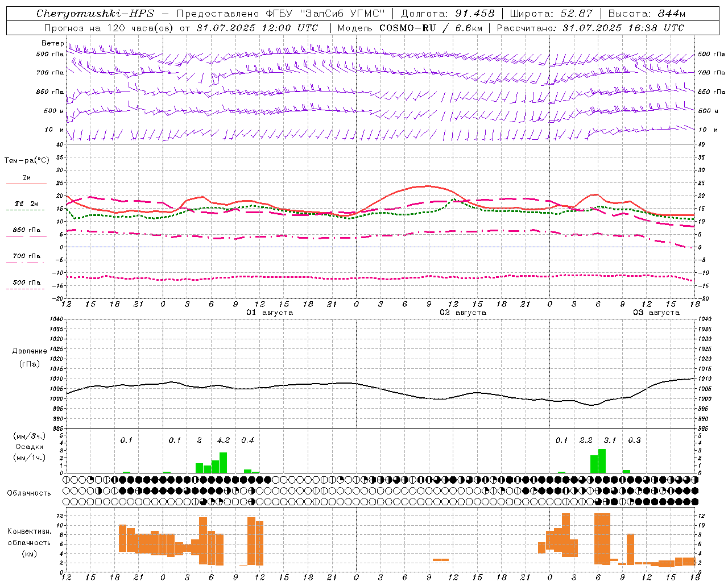Screen dimensions: 728x582
Task: Click the Конвективн. convective cloud label
Action: tap(29, 531)
